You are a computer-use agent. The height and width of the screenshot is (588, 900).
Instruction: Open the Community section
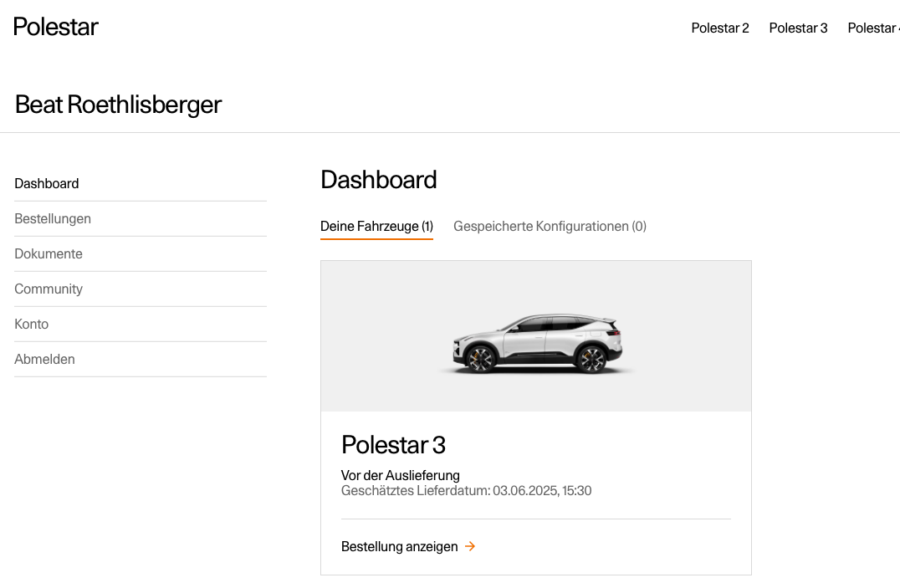coord(49,289)
